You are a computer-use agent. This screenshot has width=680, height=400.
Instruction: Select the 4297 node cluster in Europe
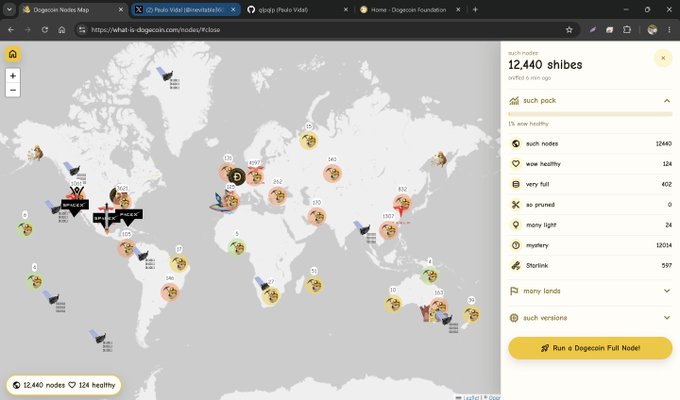coord(255,175)
